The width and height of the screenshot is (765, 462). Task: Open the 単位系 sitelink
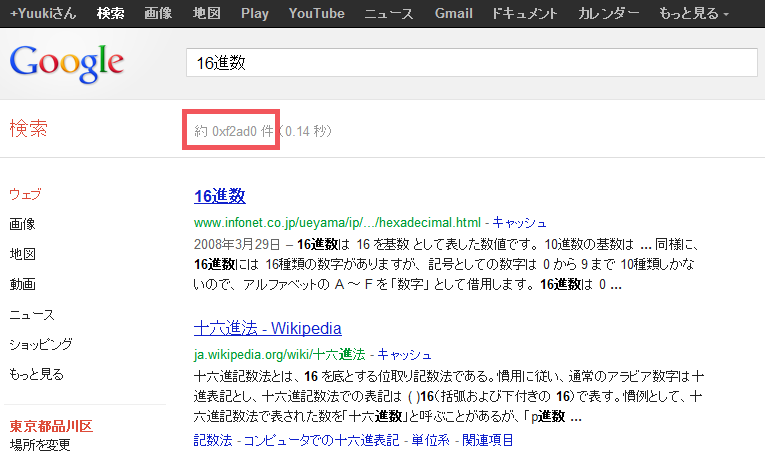(430, 440)
